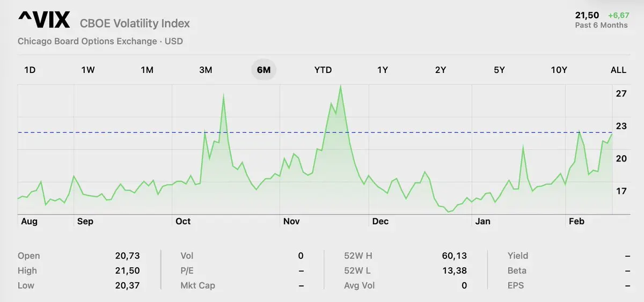Select the ALL time range
Image resolution: width=644 pixels, height=302 pixels.
click(x=618, y=70)
